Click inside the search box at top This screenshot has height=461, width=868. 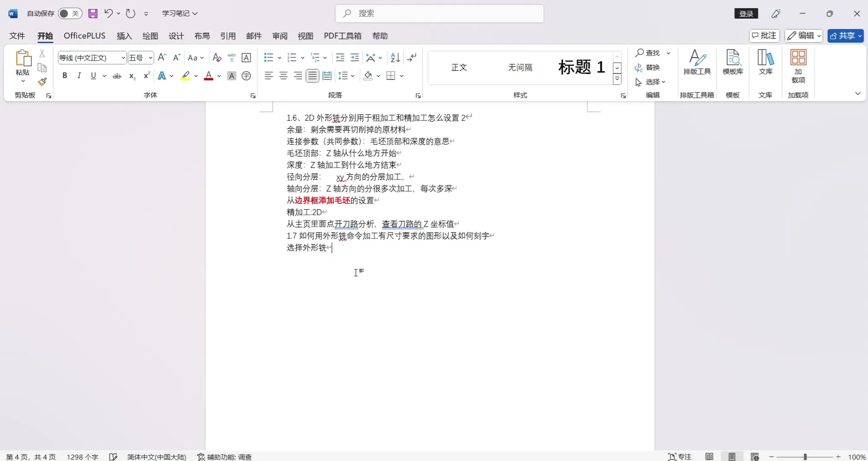pyautogui.click(x=439, y=13)
